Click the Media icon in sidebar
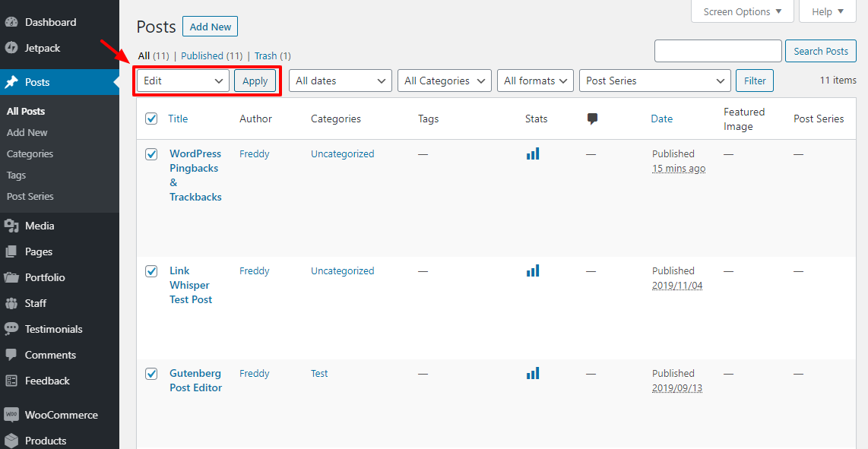The height and width of the screenshot is (449, 868). click(x=11, y=226)
